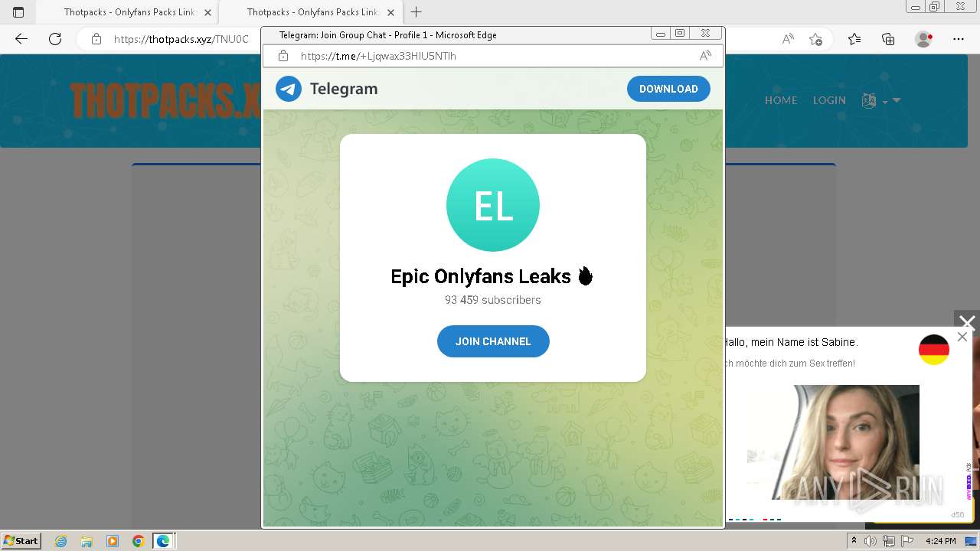Image resolution: width=980 pixels, height=551 pixels.
Task: Click the lock icon beside thotpacks.xyz URL
Action: [x=96, y=39]
